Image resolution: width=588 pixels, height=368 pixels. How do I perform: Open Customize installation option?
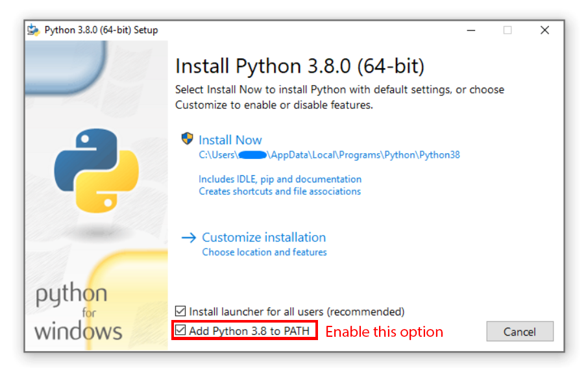point(263,237)
